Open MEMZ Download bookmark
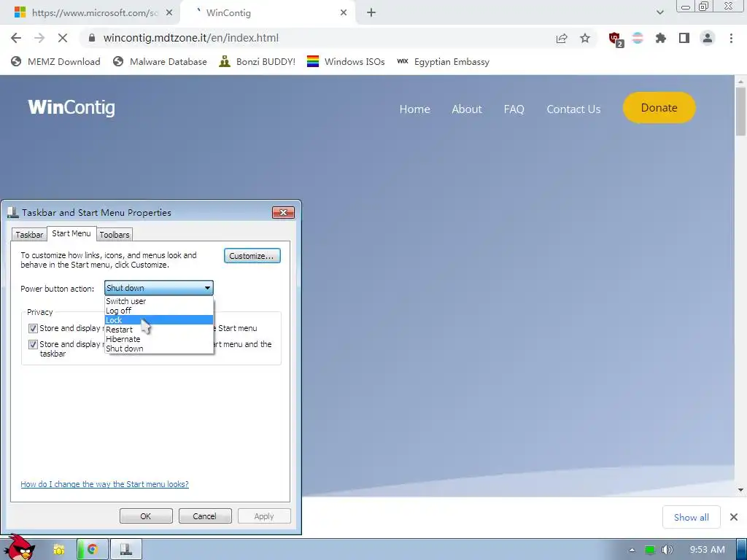Screen dimensions: 747x560 [55, 61]
